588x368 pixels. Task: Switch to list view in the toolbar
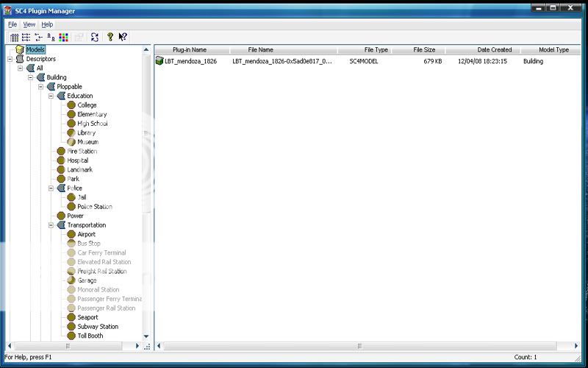pos(26,37)
